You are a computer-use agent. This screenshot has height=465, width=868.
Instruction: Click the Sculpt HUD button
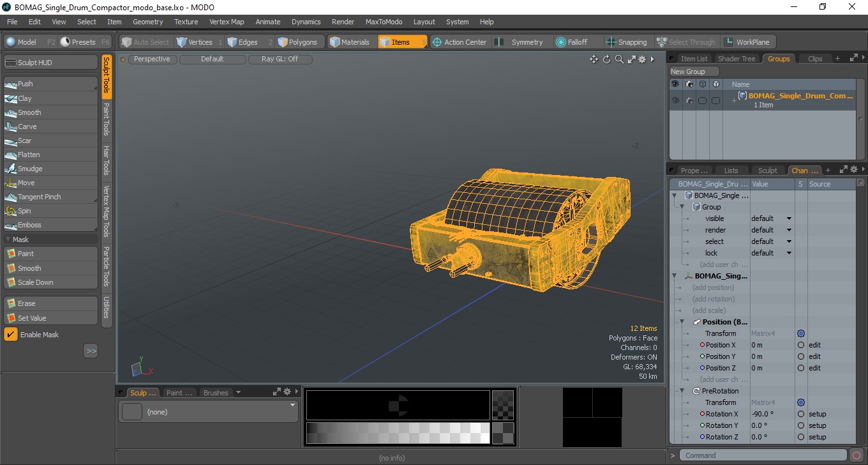(50, 63)
